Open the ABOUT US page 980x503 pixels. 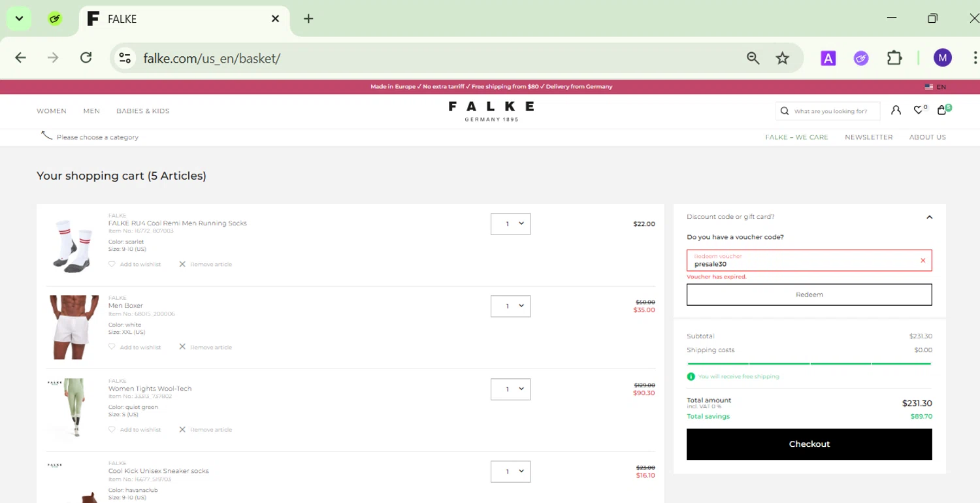927,137
